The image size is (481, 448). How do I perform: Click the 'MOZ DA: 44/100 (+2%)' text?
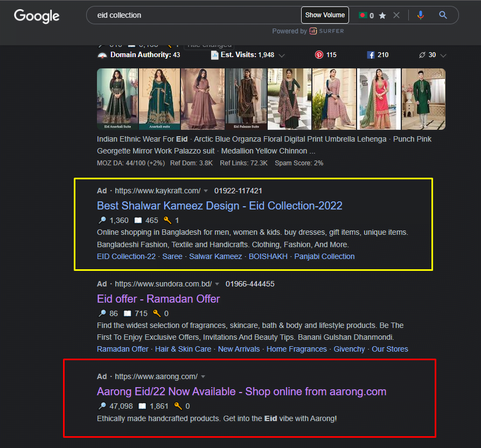(131, 163)
